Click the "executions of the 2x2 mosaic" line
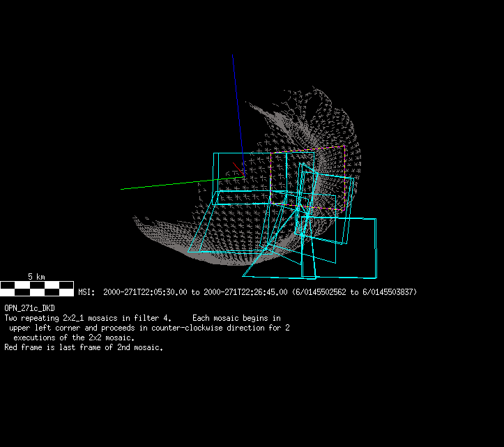Viewport: 504px width, 447px height. coord(74,338)
